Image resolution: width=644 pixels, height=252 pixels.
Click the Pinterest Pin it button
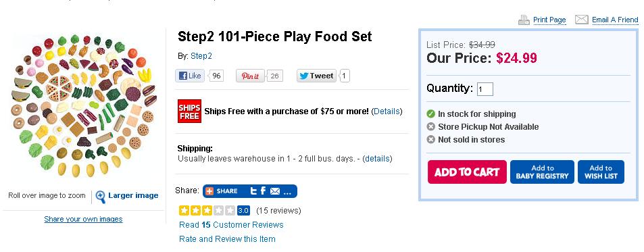coord(250,76)
